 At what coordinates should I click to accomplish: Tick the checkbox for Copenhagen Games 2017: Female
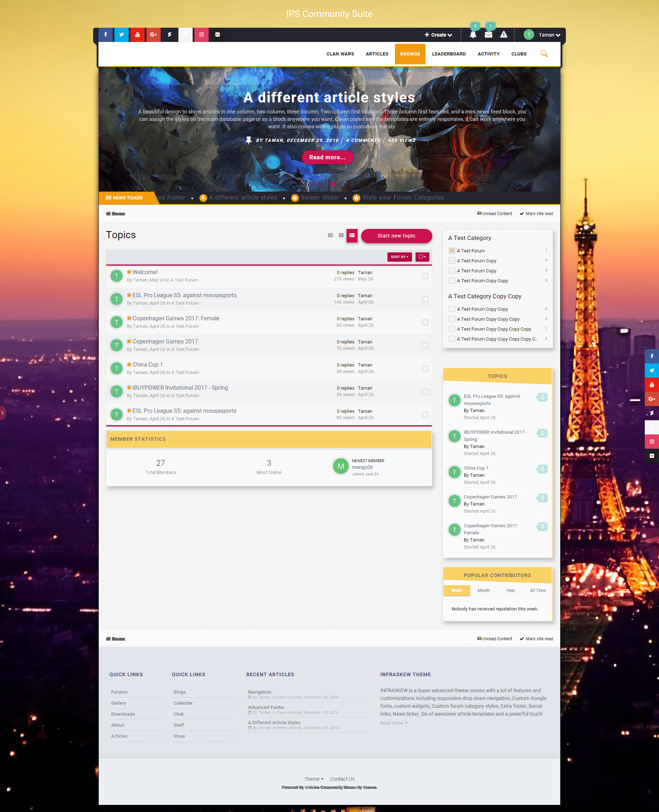pos(425,322)
